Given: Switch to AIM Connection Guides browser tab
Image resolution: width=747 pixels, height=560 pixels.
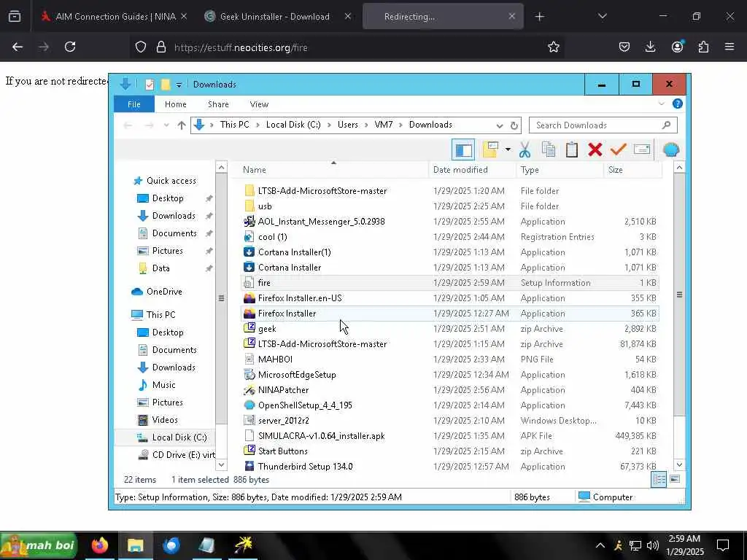Looking at the screenshot, I should coord(115,17).
